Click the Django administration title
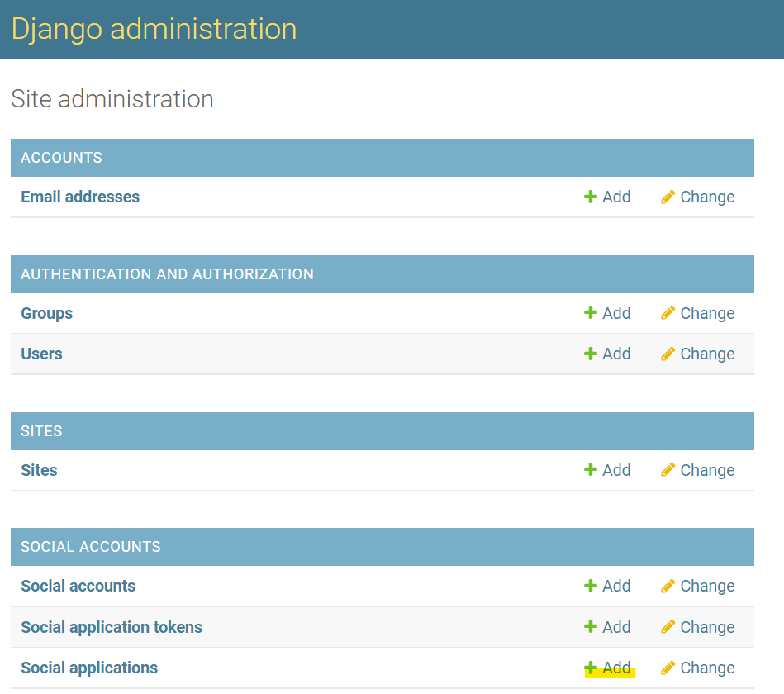This screenshot has width=784, height=694. click(x=154, y=29)
